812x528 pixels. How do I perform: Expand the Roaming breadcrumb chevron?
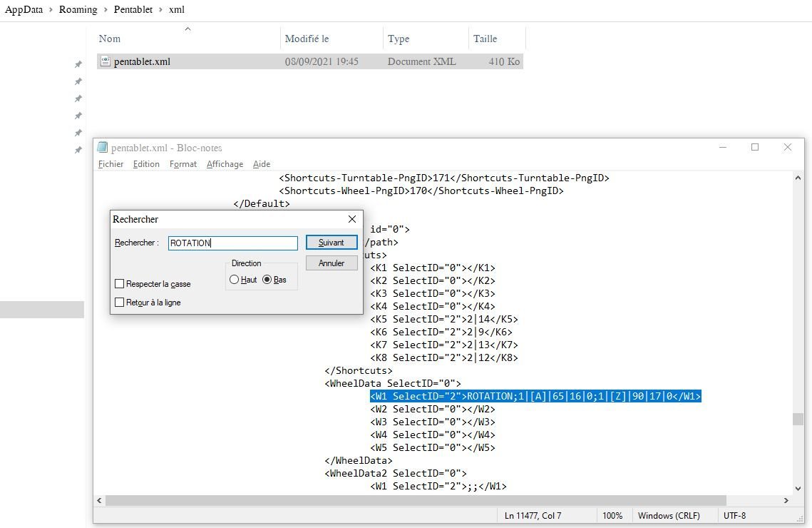coord(105,10)
